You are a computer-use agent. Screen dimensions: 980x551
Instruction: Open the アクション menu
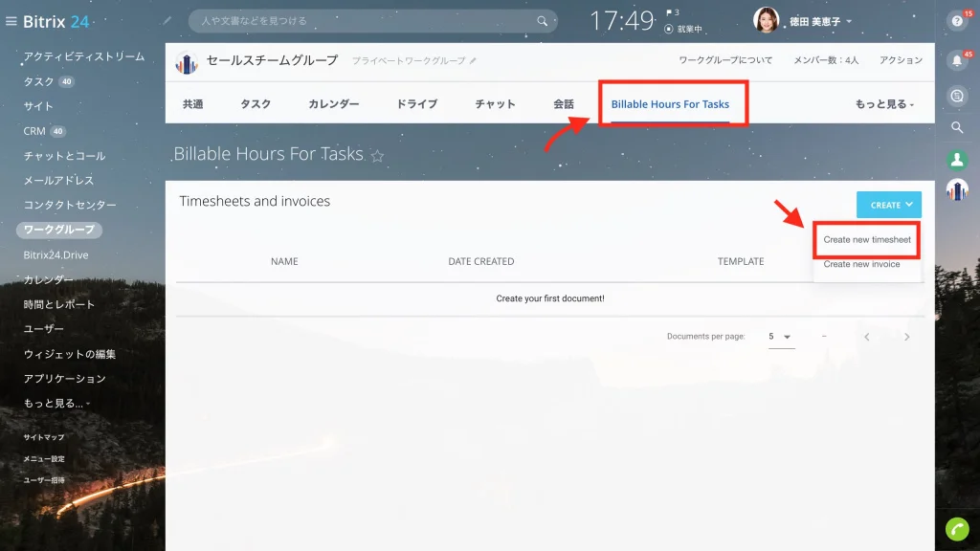click(x=901, y=60)
